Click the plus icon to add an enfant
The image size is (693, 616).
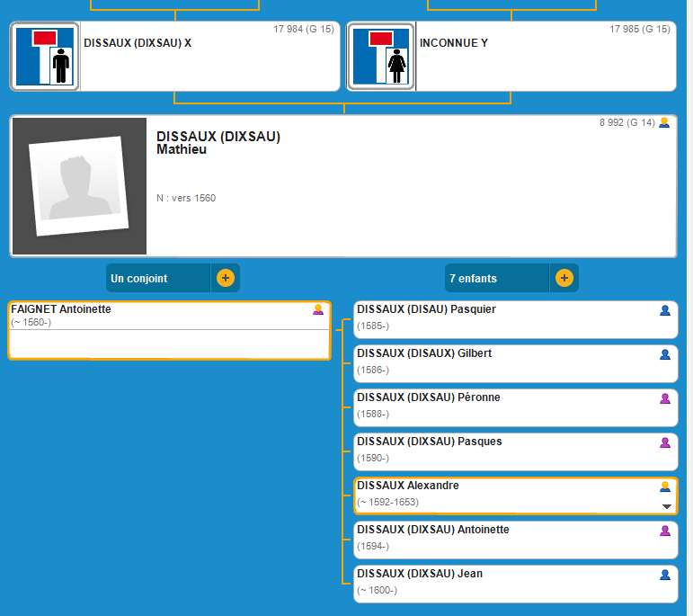click(564, 278)
